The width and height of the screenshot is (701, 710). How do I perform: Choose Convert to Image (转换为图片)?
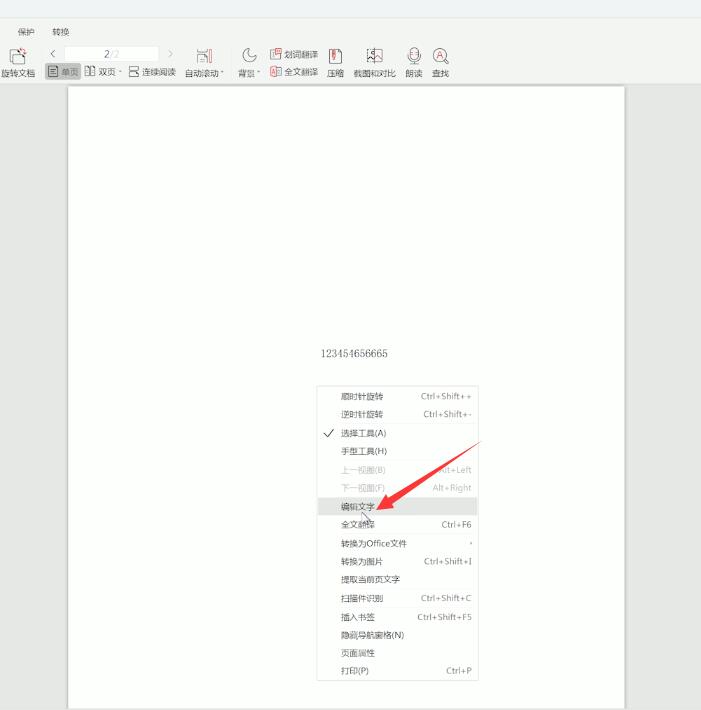coord(398,561)
